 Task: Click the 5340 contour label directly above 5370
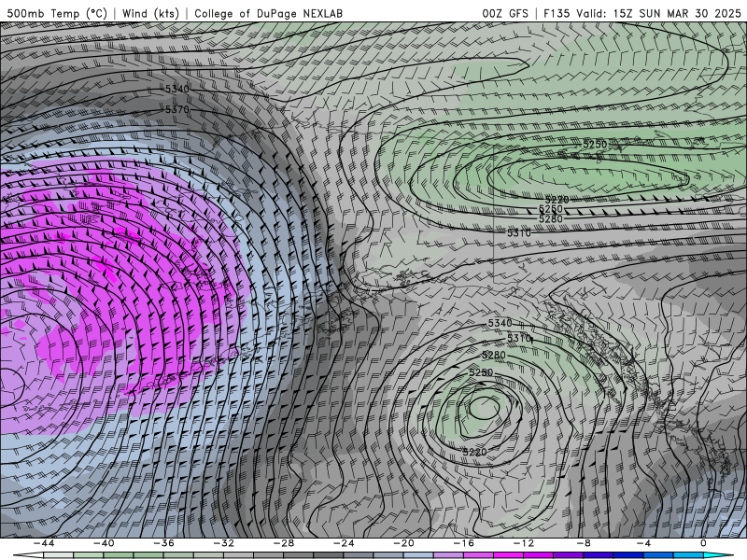coord(177,89)
